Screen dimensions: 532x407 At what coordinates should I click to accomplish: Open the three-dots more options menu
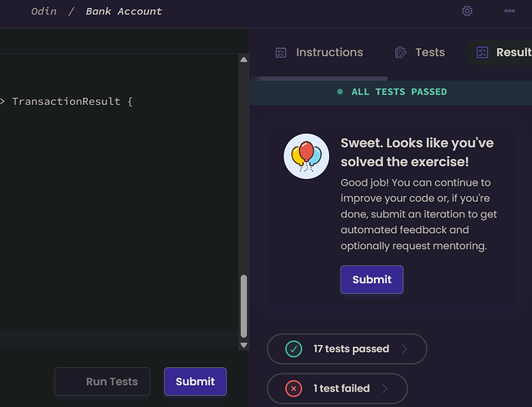[x=510, y=11]
